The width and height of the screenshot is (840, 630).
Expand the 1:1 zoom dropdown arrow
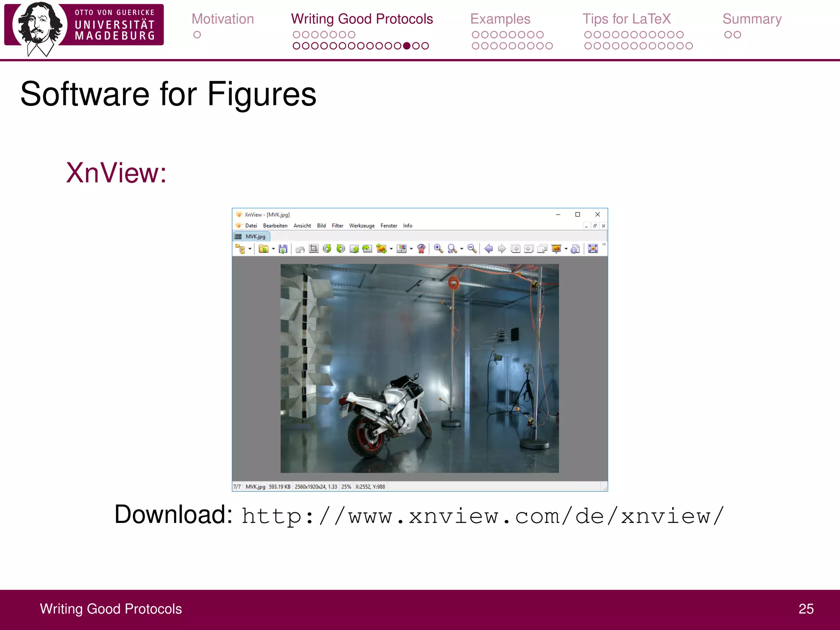click(x=462, y=249)
